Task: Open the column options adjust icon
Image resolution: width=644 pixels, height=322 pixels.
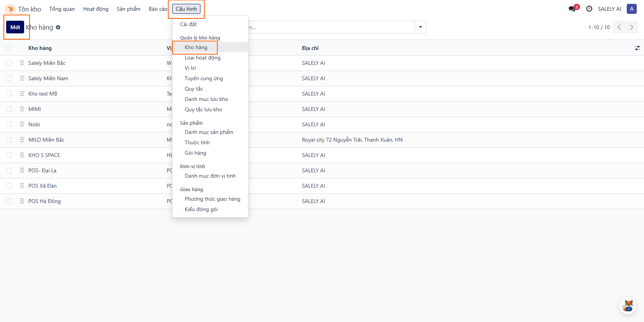Action: pos(637,48)
